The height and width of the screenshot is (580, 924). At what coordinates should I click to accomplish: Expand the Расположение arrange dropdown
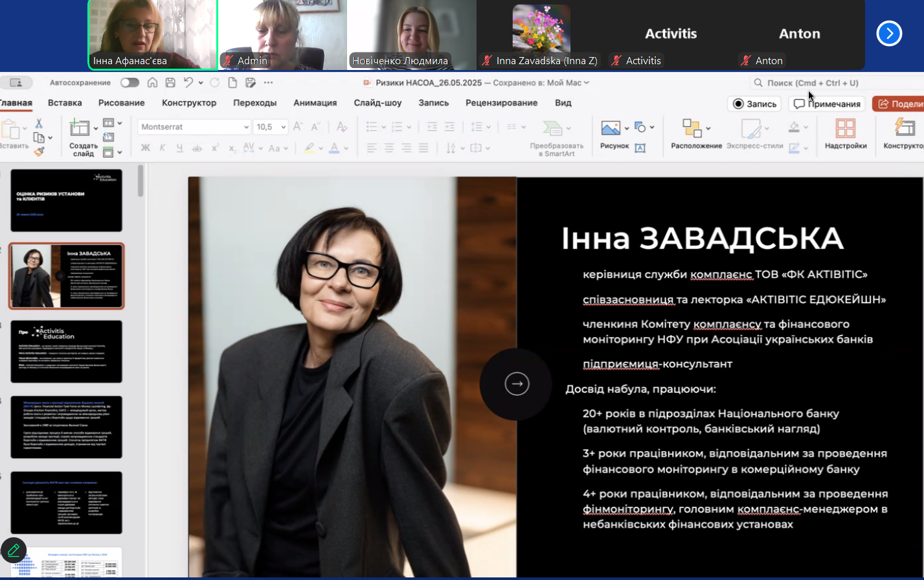[x=708, y=128]
